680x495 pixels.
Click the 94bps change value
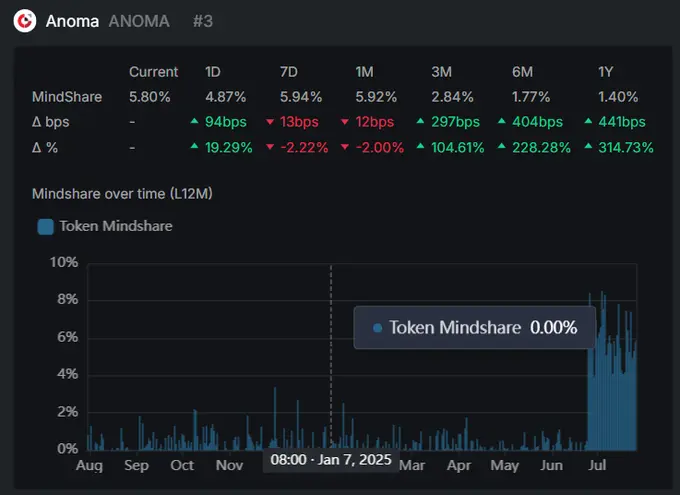[226, 122]
